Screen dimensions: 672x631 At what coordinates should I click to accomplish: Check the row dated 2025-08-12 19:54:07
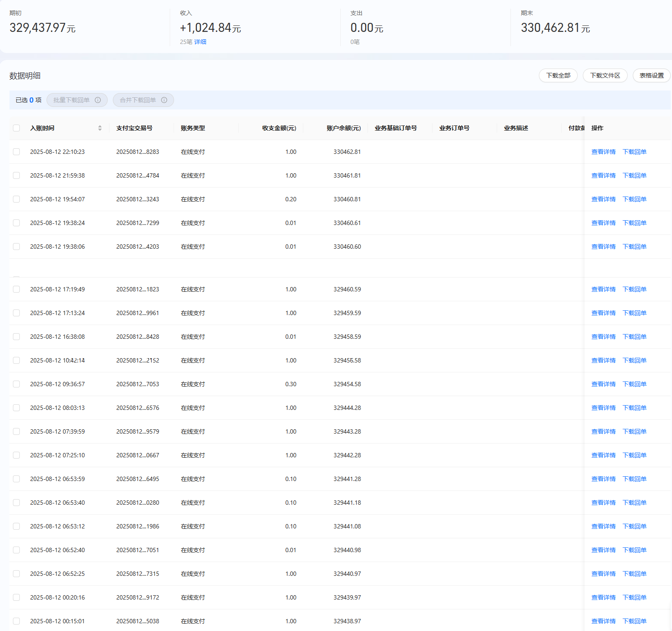16,199
